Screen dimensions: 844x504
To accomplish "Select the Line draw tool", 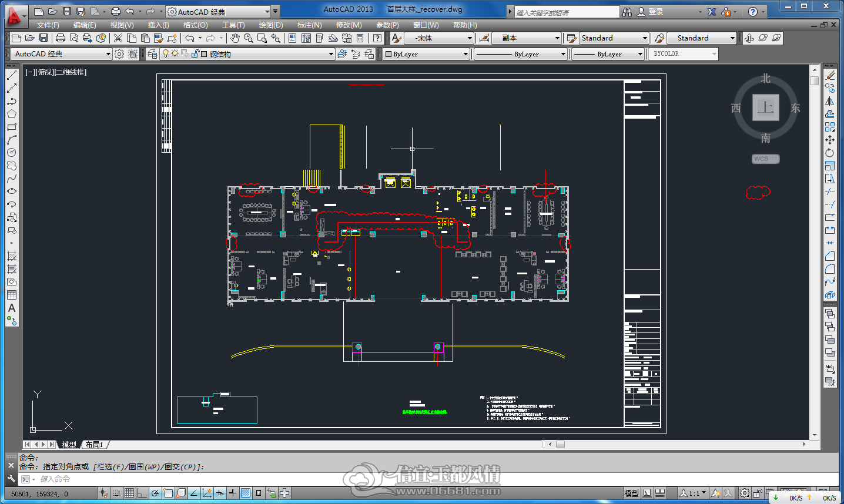I will (x=11, y=75).
